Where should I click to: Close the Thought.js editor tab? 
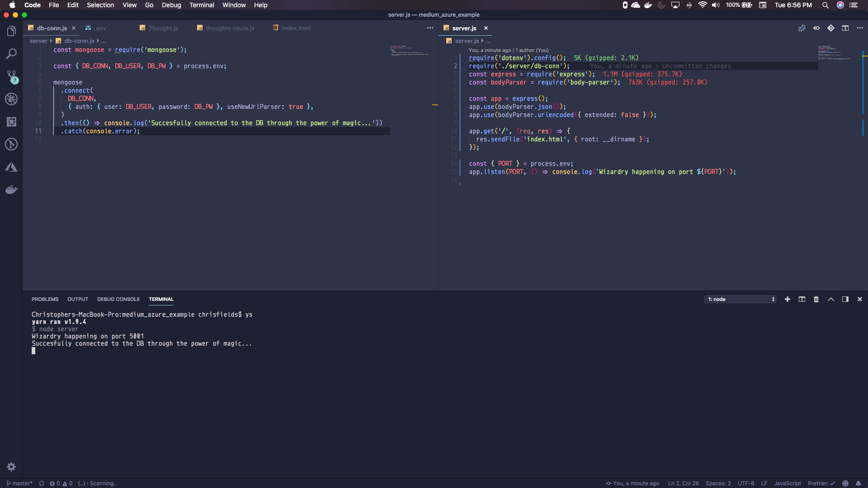(185, 28)
